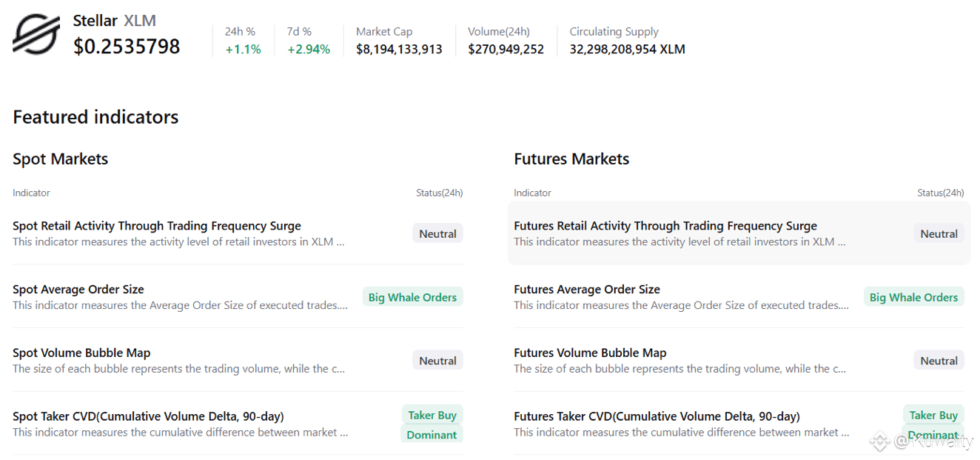
Task: Click the Market Cap value $8,194,133,913
Action: 399,50
